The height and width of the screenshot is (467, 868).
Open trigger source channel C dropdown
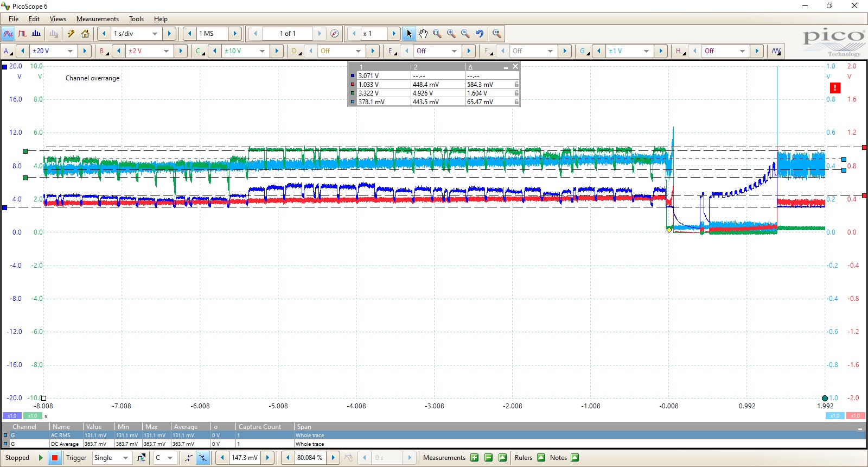[170, 458]
